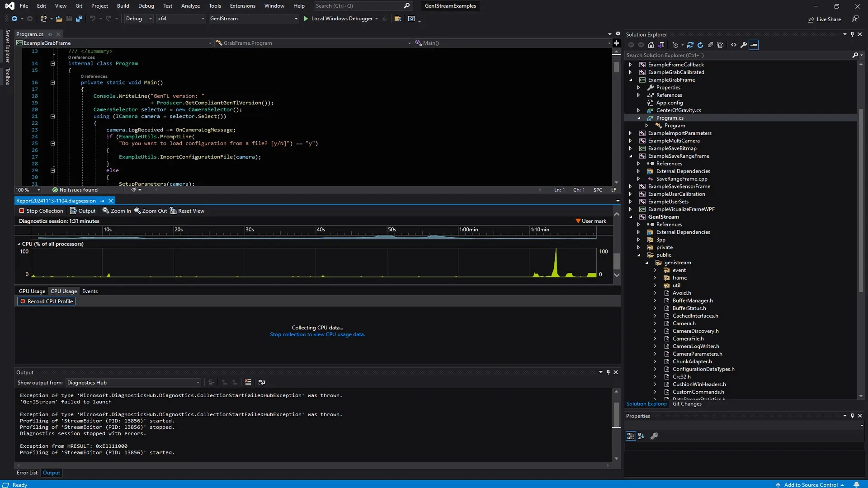Screen dimensions: 868x488
Task: Toggle the Preview Selected Items button
Action: (754, 45)
